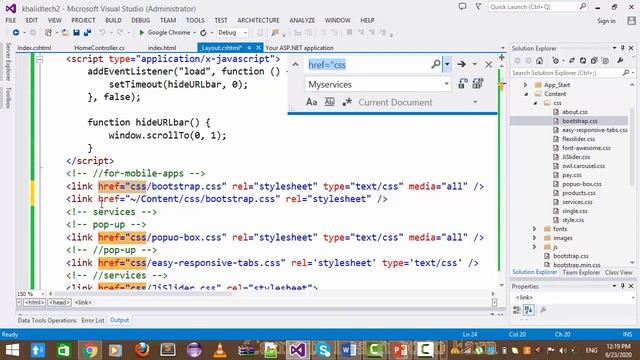The width and height of the screenshot is (640, 360).
Task: Click the Open File folder icon
Action: coord(65,33)
